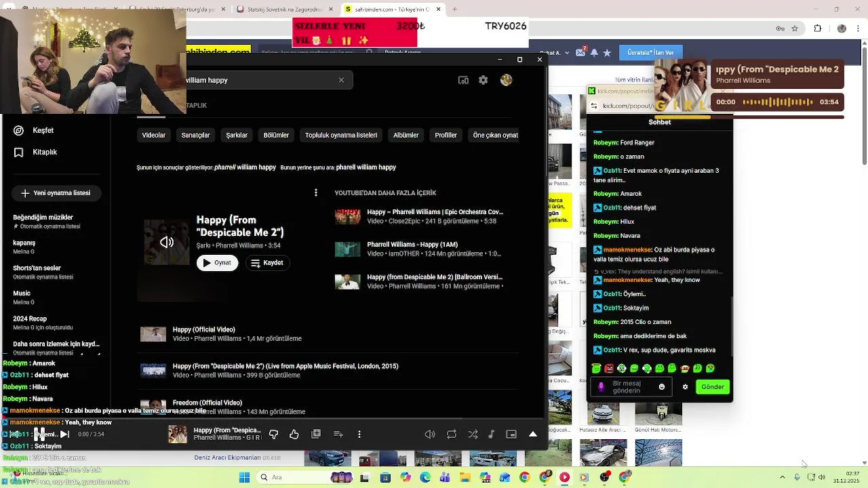
Task: Open the volume control in player bar
Action: (430, 434)
